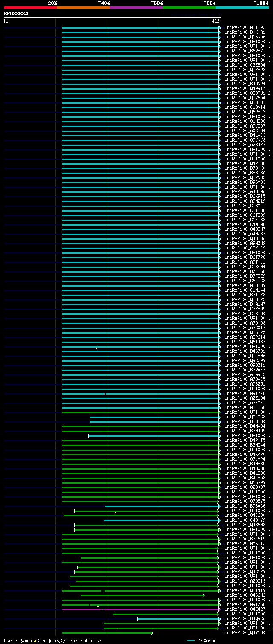The width and height of the screenshot is (273, 644).
Task: Select hit label UniRef100_Q9Y6A4
Action: point(245,98)
